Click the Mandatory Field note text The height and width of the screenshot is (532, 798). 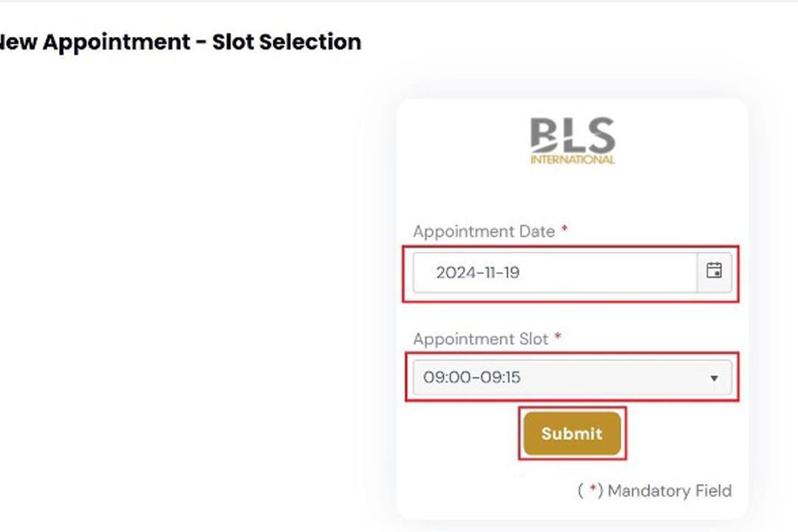click(x=655, y=491)
